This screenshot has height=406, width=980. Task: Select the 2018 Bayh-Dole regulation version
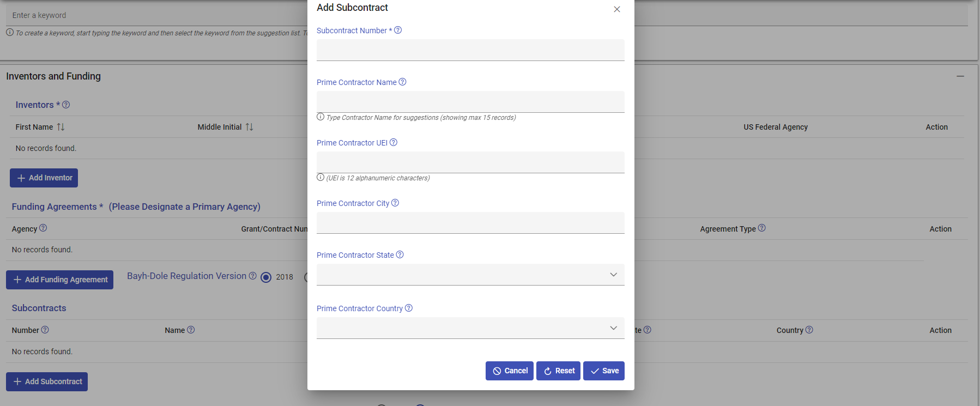coord(266,277)
